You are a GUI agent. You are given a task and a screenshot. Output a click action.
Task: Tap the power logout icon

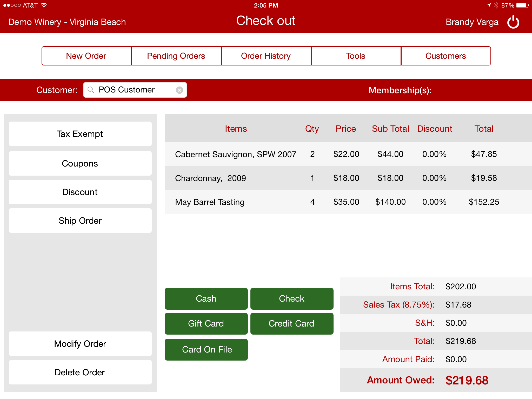point(513,22)
